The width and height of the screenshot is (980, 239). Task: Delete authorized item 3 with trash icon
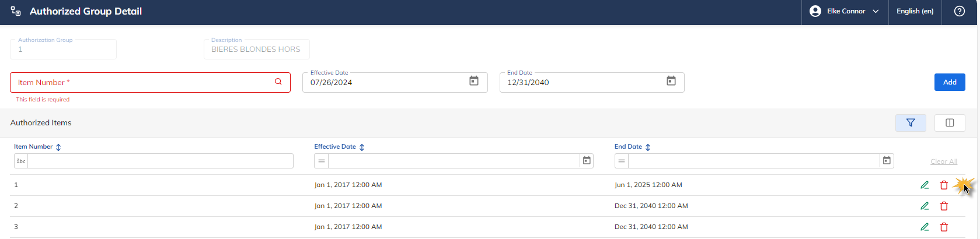click(944, 227)
